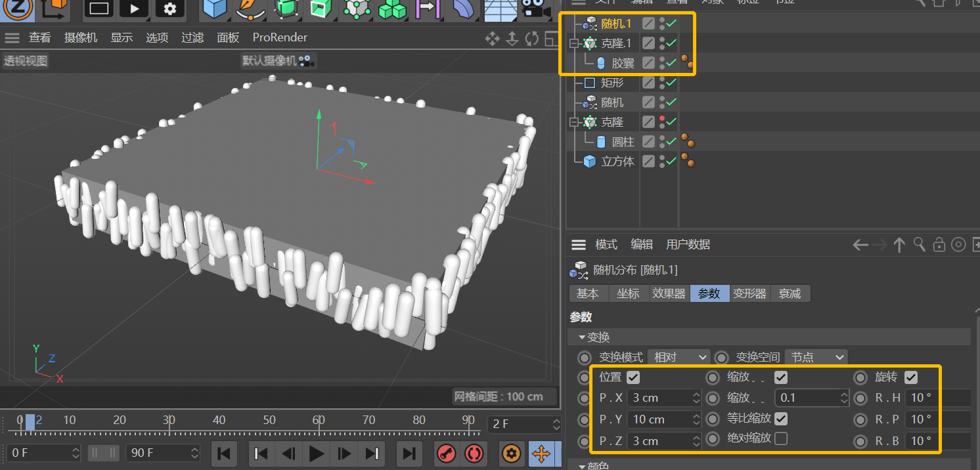Click the purple Fields icon in toolbar
980x470 pixels.
coord(427,9)
